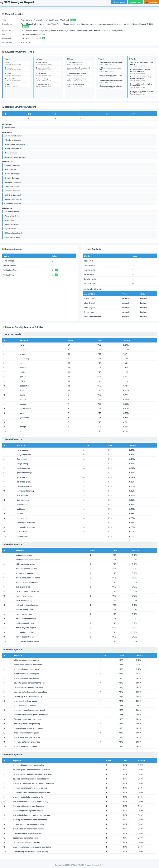Click the Links Analysis chain icon
The height and width of the screenshot is (868, 159).
[84, 249]
